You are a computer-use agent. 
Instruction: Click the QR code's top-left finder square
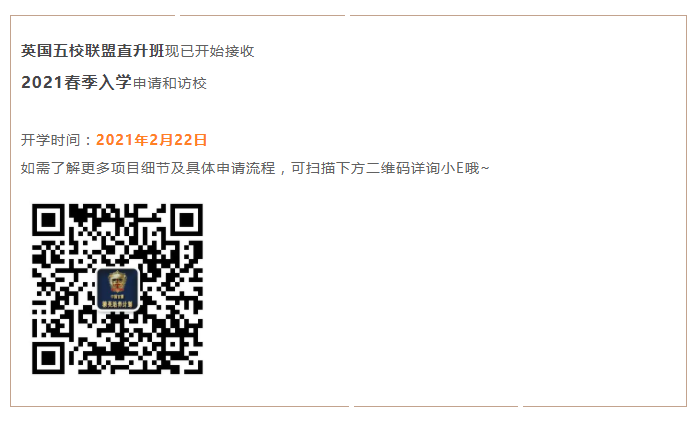pos(48,220)
